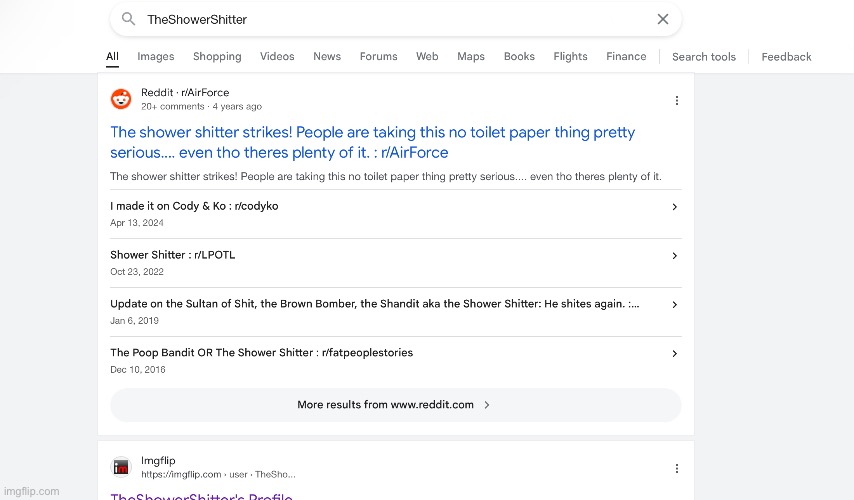Open the Finance tab

coord(626,57)
